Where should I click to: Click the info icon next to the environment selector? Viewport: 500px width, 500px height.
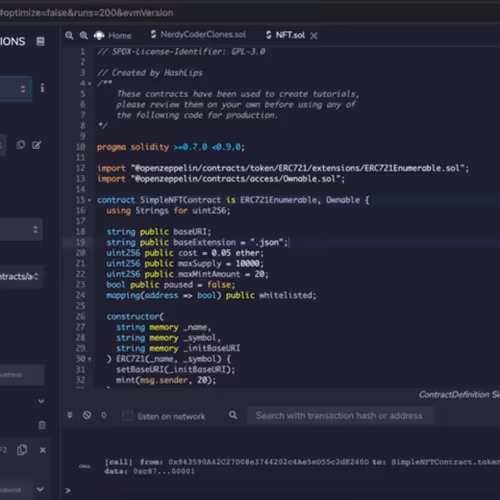pyautogui.click(x=42, y=88)
